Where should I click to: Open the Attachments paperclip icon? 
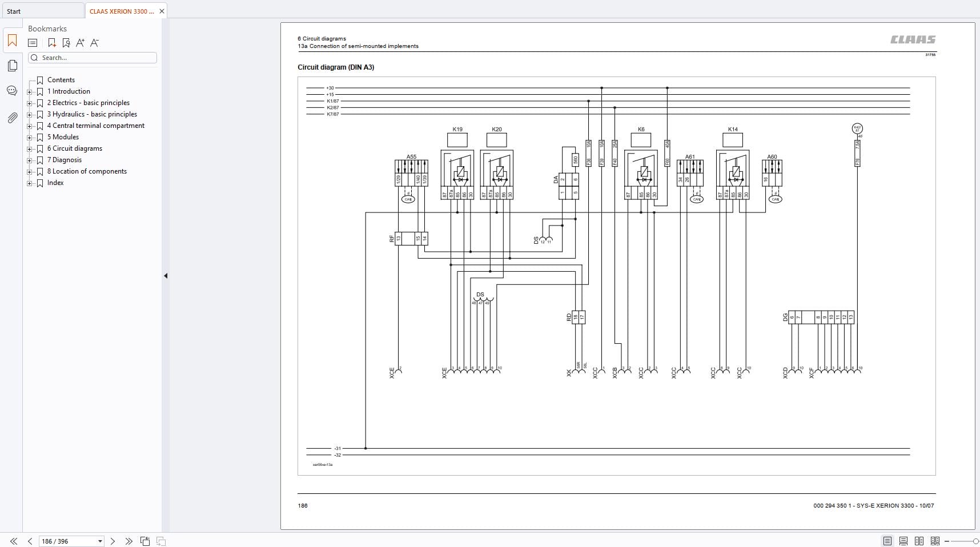point(12,118)
